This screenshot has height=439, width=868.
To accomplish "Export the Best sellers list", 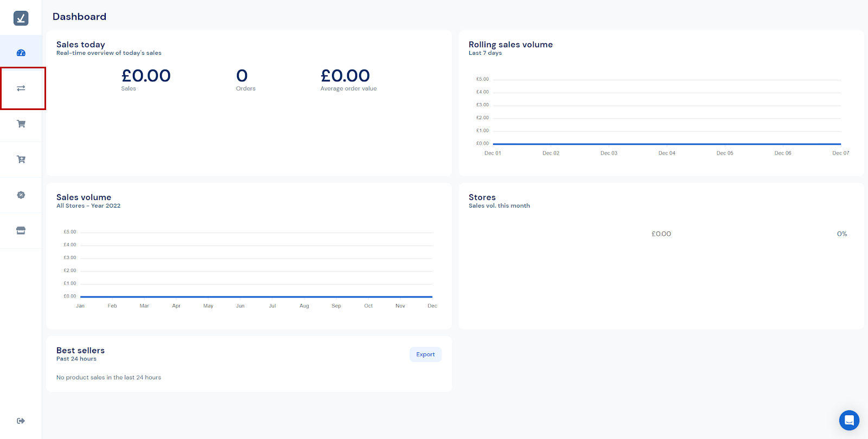I will coord(425,354).
